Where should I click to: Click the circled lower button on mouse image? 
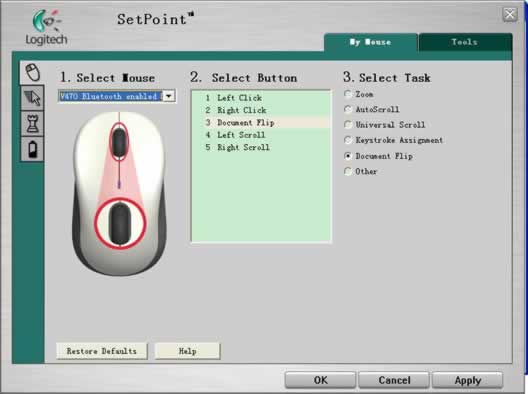(120, 223)
